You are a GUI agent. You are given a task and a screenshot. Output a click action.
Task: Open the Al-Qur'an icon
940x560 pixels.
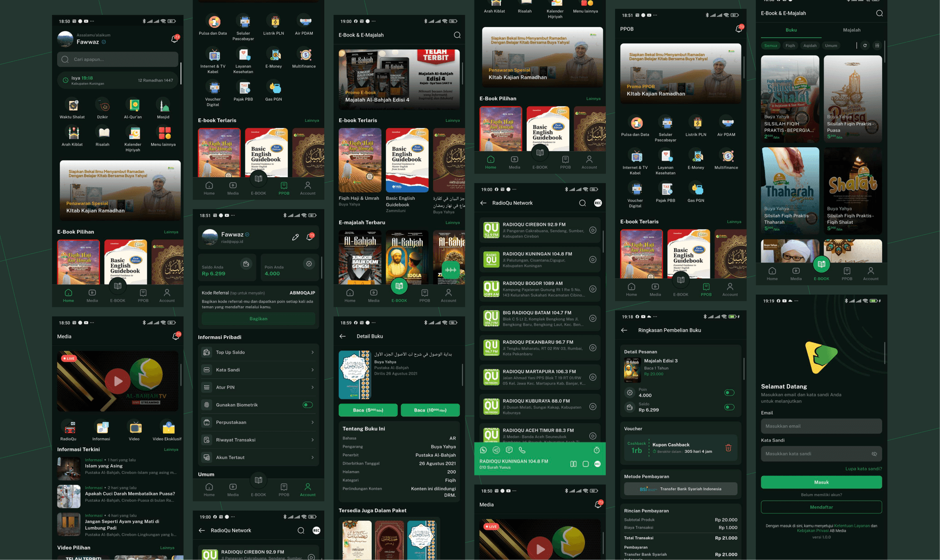click(133, 105)
